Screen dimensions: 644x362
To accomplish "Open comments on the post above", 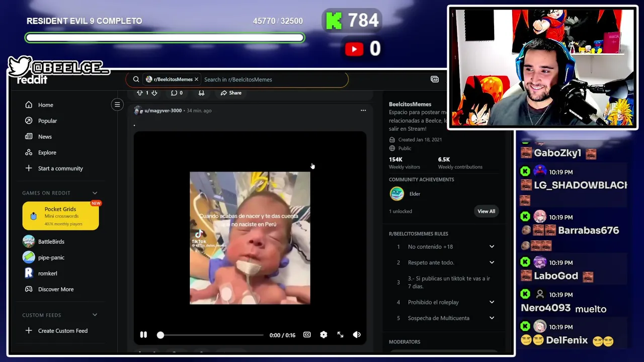I will pos(177,93).
